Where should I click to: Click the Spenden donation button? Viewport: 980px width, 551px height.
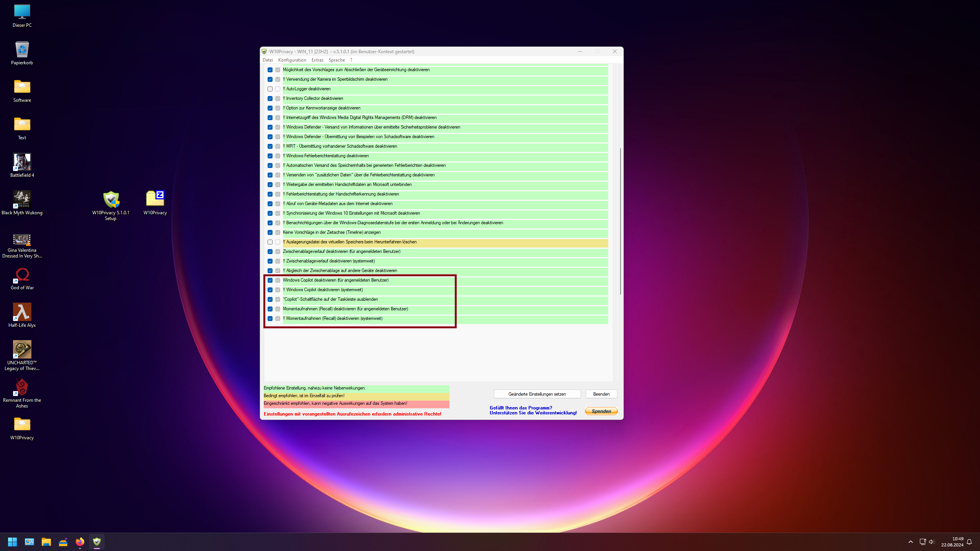tap(601, 411)
